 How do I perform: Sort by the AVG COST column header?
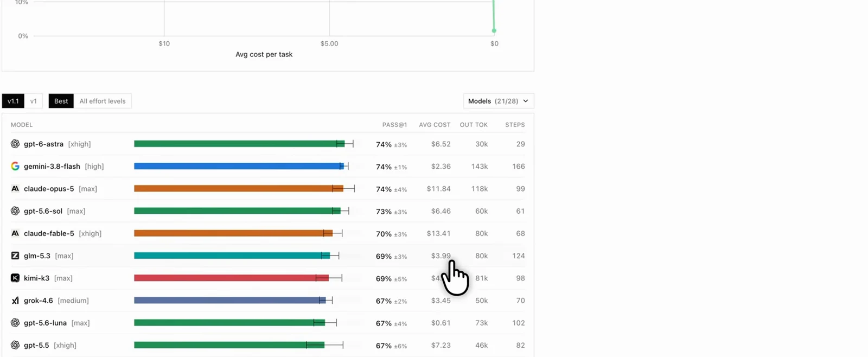435,125
